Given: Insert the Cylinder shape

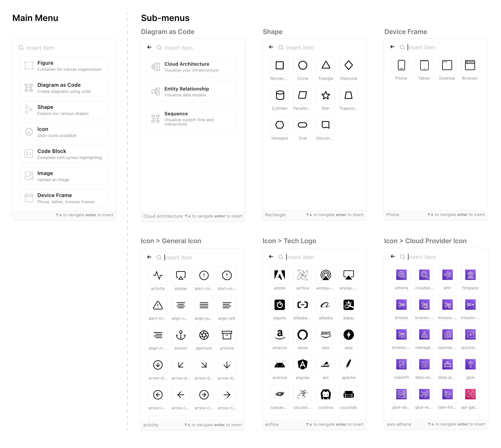Looking at the screenshot, I should pos(279,95).
